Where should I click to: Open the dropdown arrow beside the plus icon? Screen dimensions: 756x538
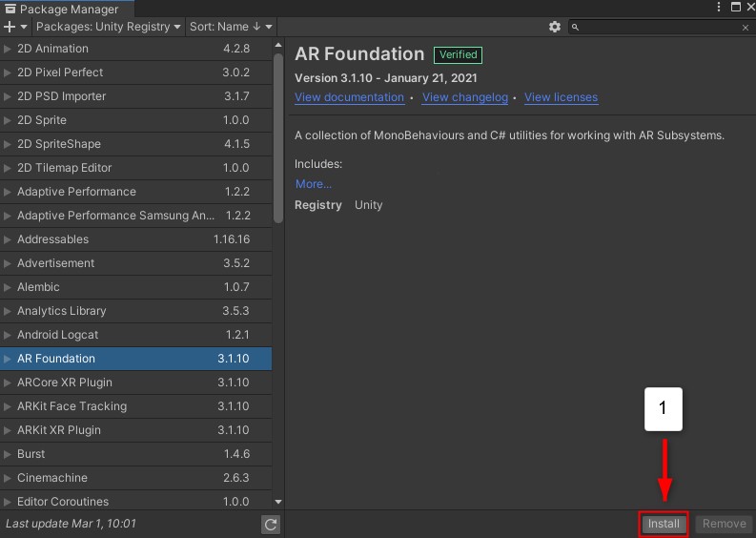pos(24,27)
